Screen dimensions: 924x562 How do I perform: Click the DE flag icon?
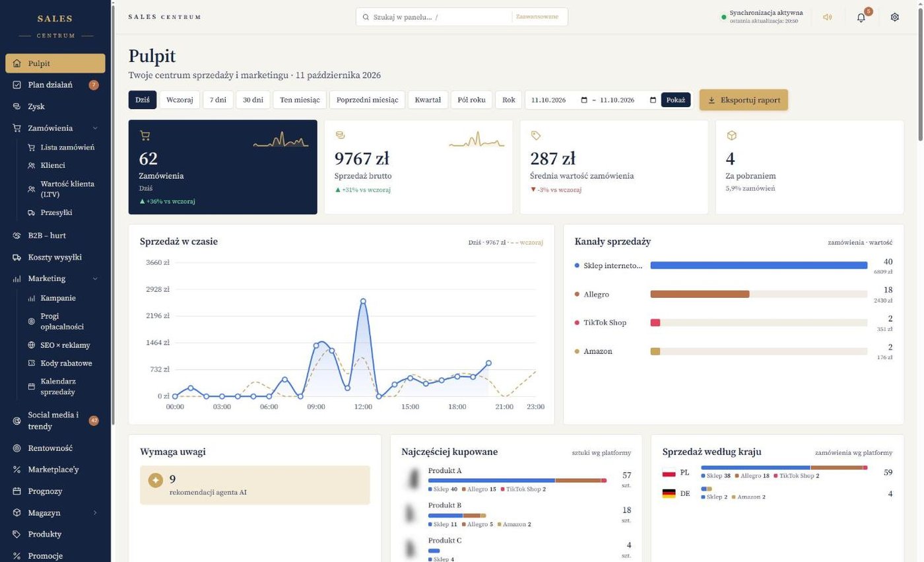(x=669, y=493)
